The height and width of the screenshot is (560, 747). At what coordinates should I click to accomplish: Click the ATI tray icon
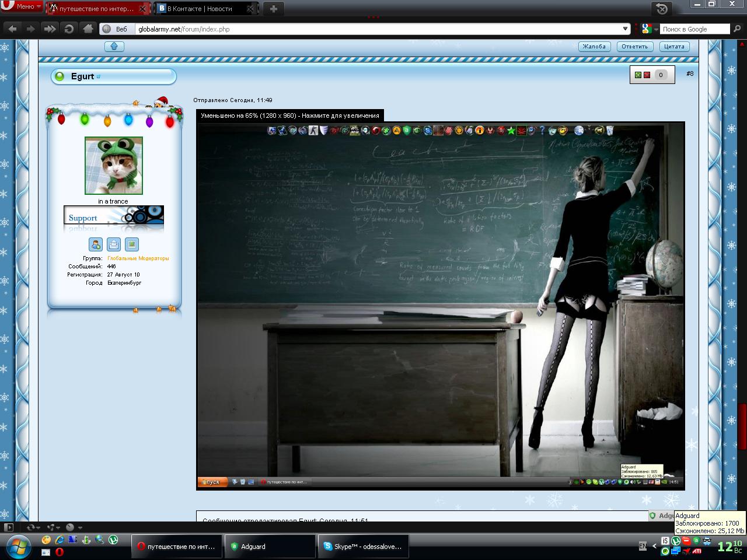tap(697, 551)
